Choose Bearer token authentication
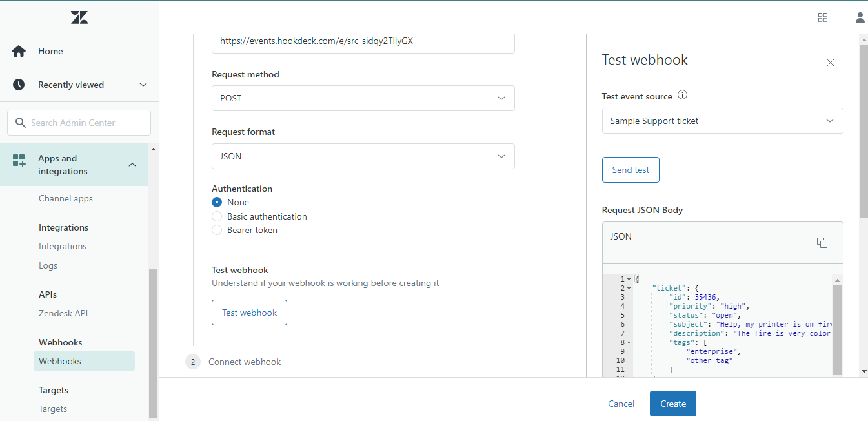Viewport: 868px width, 421px height. point(216,230)
